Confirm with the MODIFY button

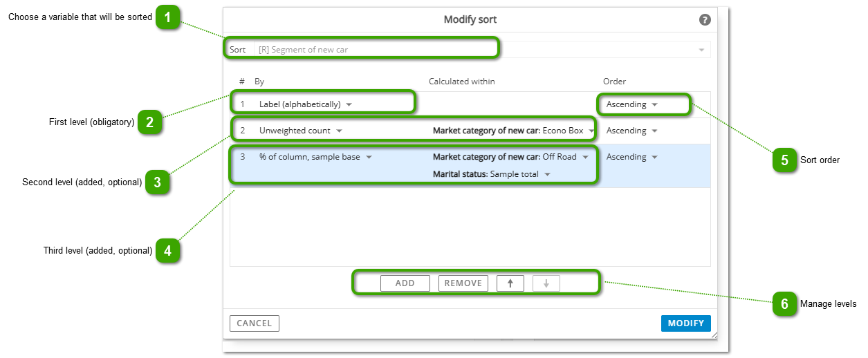[685, 323]
